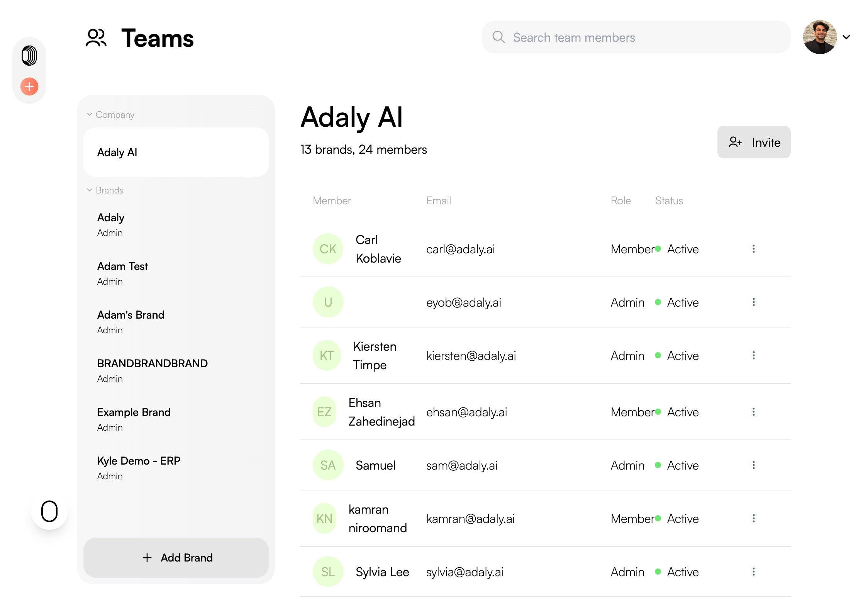Open the three-dot menu for Samuel
Screen dimensions: 868x604
coord(753,465)
